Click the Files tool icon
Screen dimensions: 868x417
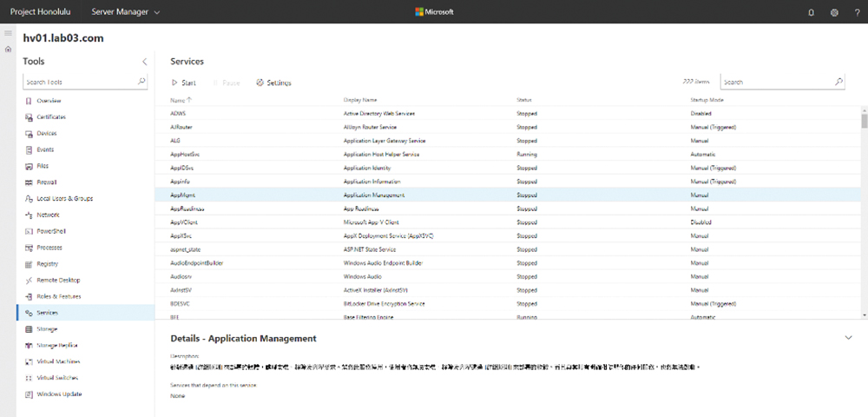[29, 166]
